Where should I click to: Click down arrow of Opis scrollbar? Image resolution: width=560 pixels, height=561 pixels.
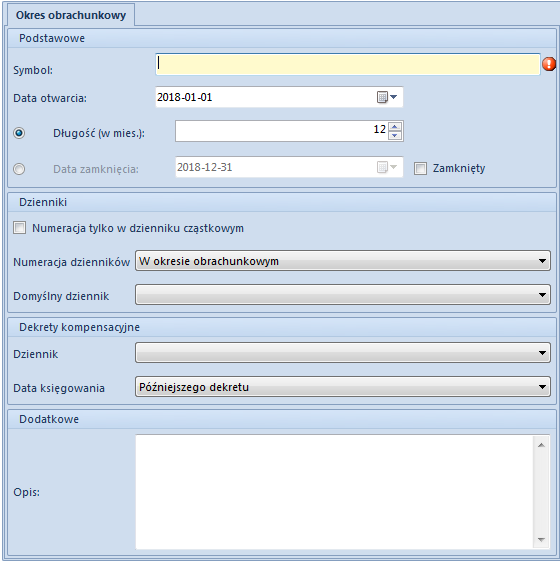pos(541,539)
